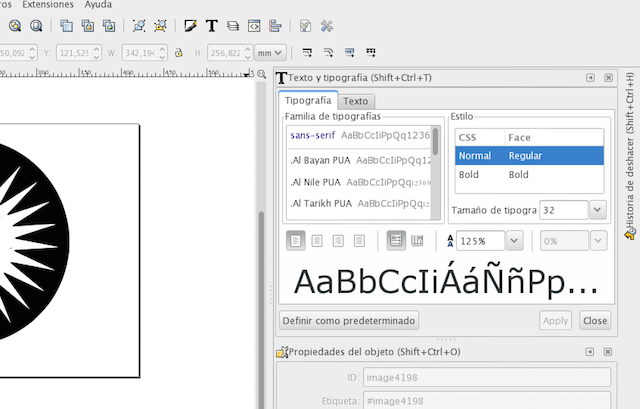Switch to the Texto tab
The width and height of the screenshot is (640, 409).
(356, 101)
